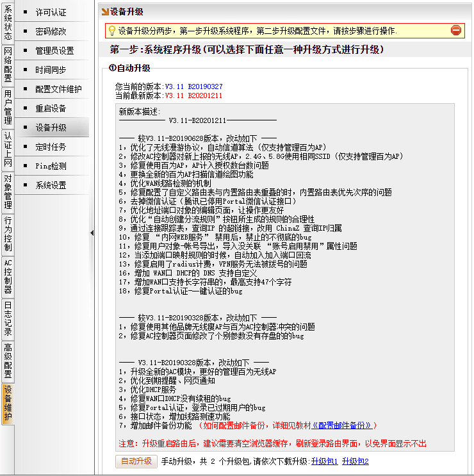Open the 《配置邮件备份》 tutorial link

point(341,425)
